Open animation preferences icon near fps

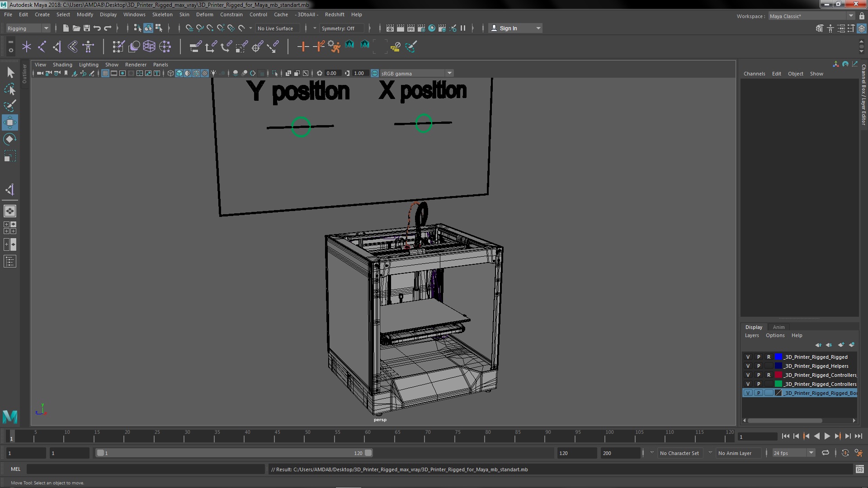click(859, 453)
